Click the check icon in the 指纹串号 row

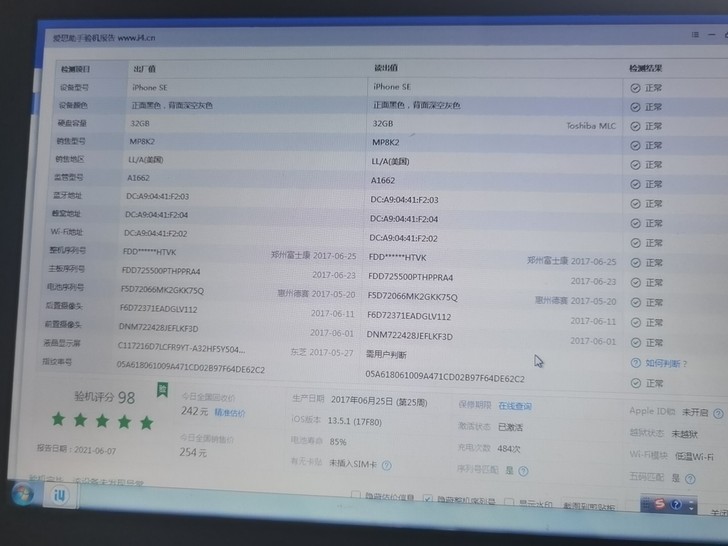[x=636, y=384]
